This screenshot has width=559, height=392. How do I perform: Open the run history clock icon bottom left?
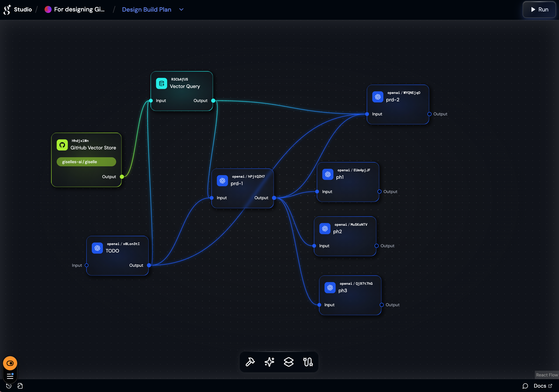coord(9,386)
